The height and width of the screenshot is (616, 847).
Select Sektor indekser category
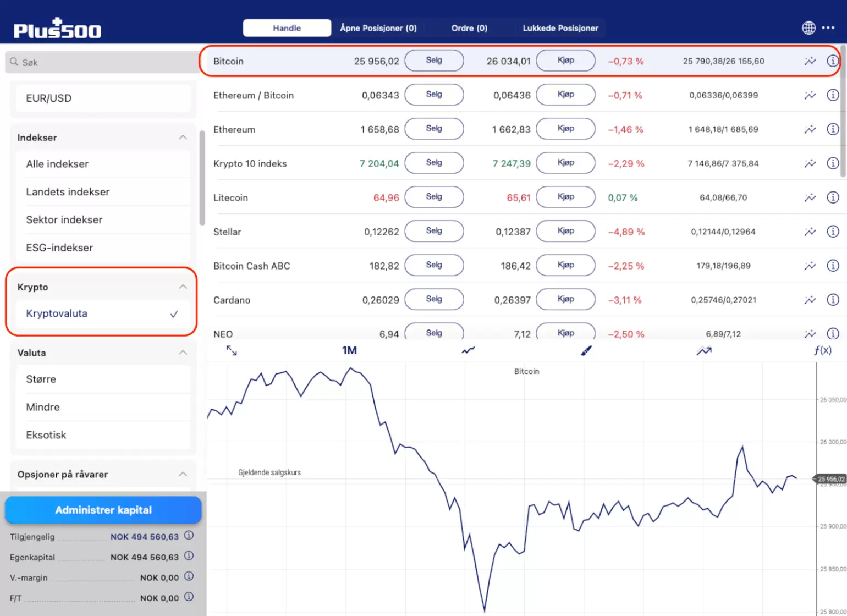103,220
